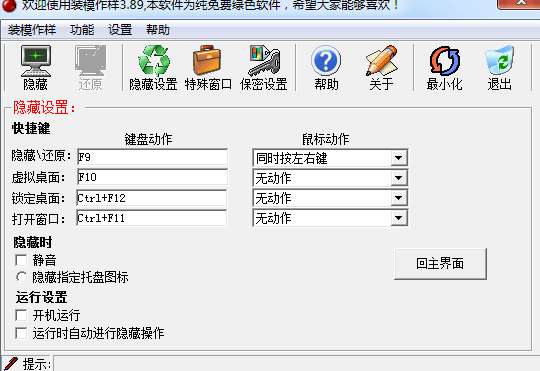The image size is (540, 371).
Task: Click the 锁定桌面: row label
Action: point(38,198)
